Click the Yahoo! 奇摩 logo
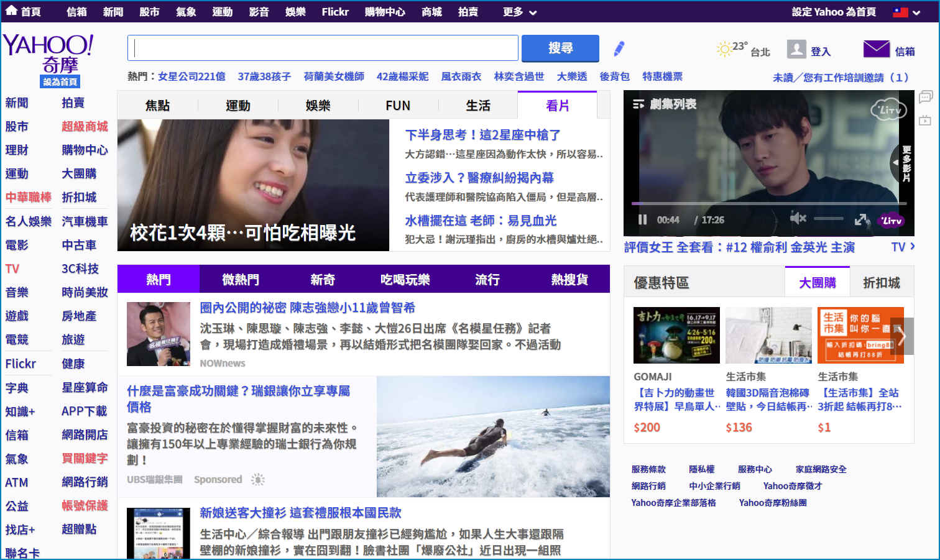The width and height of the screenshot is (940, 560). (48, 53)
